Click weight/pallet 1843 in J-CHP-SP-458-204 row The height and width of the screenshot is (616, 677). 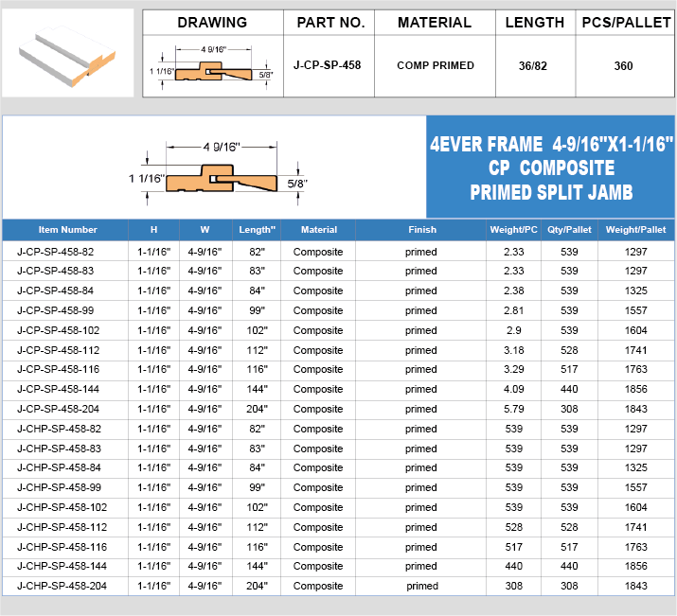(635, 586)
